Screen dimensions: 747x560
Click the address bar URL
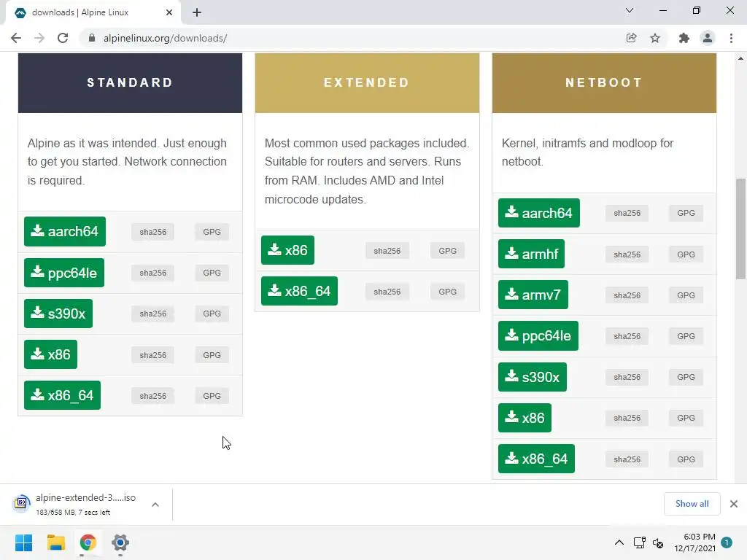(165, 38)
